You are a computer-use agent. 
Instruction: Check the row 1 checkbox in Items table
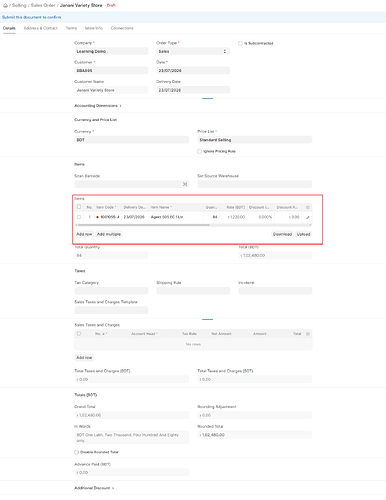click(79, 217)
